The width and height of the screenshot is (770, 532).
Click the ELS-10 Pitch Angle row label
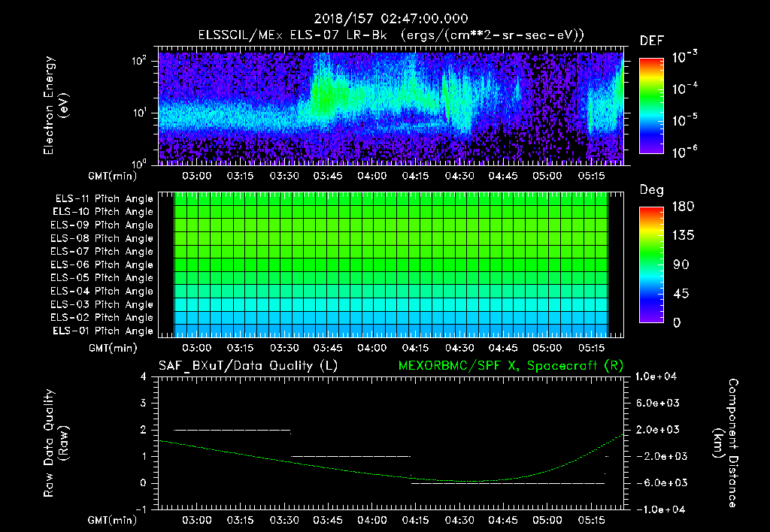pyautogui.click(x=103, y=212)
